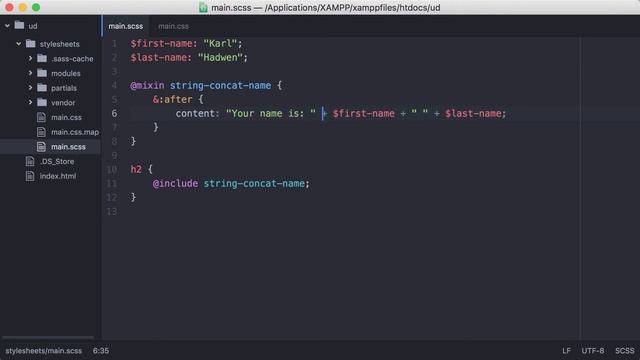This screenshot has height=360, width=640.
Task: Expand the partials folder chevron
Action: pos(30,88)
